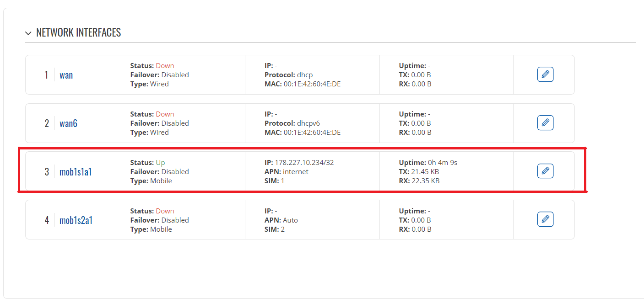The image size is (644, 303).
Task: Click the wan6 MAC address text
Action: 312,133
